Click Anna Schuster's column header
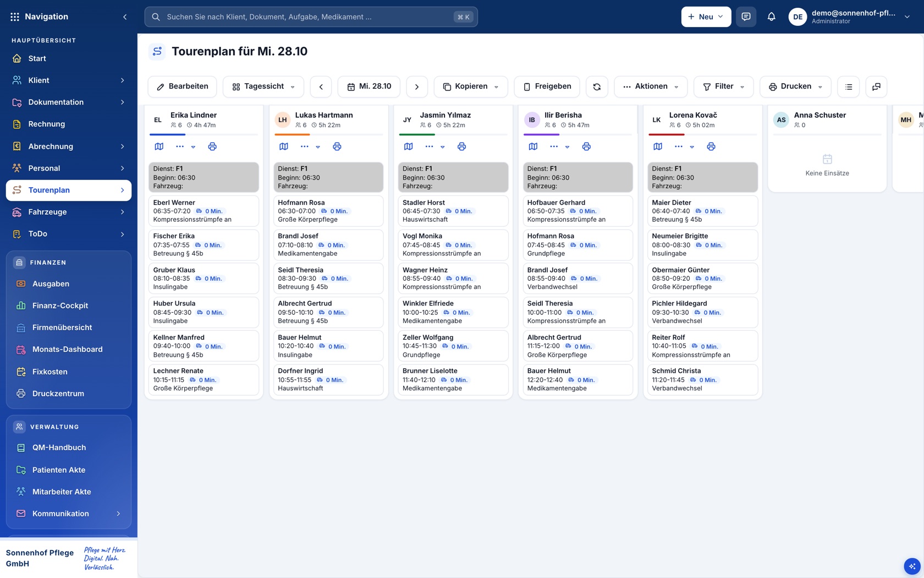This screenshot has height=578, width=924. [x=827, y=119]
